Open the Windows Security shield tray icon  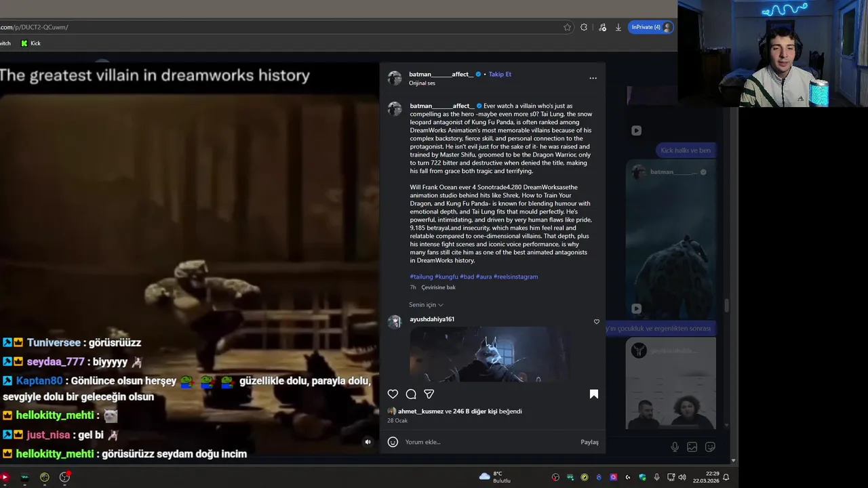642,477
